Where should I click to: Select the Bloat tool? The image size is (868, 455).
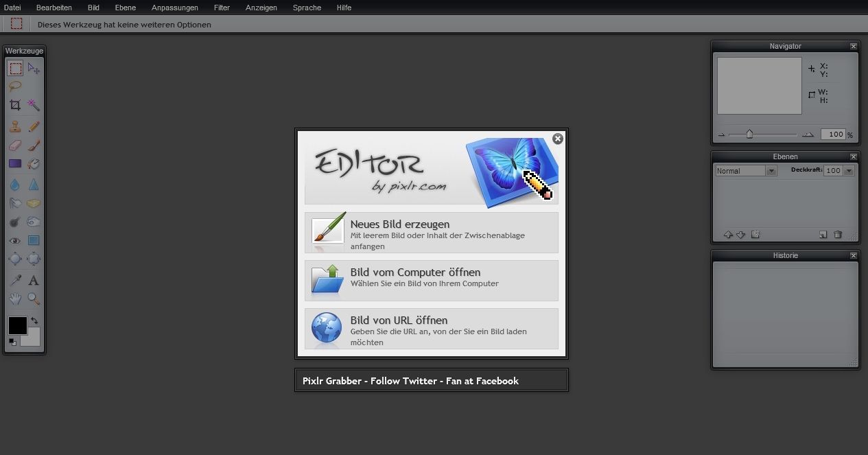pyautogui.click(x=15, y=259)
